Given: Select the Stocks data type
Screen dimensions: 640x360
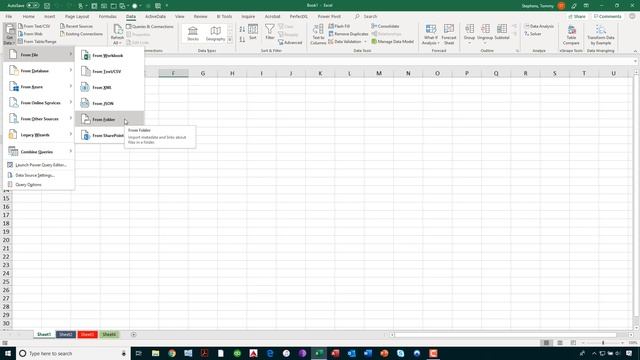Looking at the screenshot, I should (193, 34).
